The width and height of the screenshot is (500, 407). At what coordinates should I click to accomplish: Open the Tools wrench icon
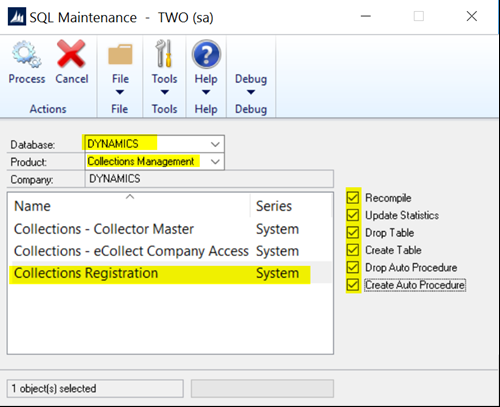tap(164, 53)
